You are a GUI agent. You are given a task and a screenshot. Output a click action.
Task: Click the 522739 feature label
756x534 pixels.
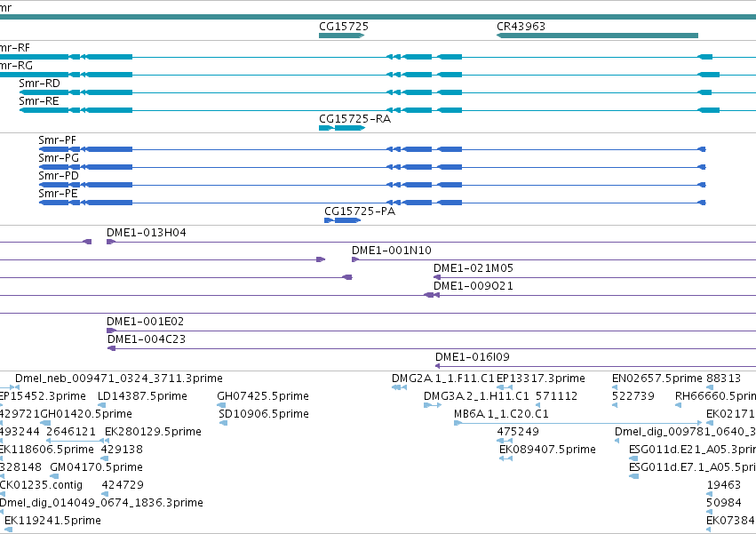click(633, 396)
